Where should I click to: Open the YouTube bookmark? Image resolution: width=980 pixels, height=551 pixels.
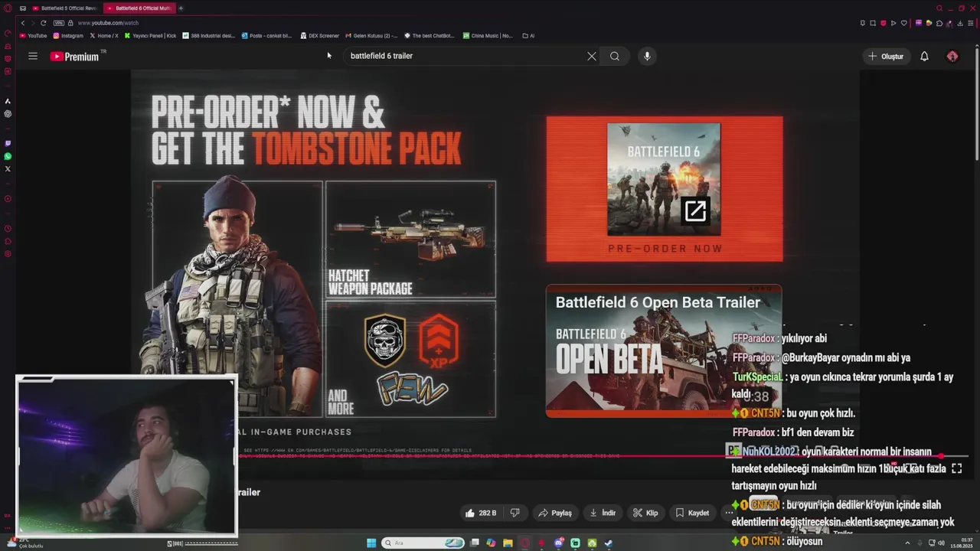33,35
